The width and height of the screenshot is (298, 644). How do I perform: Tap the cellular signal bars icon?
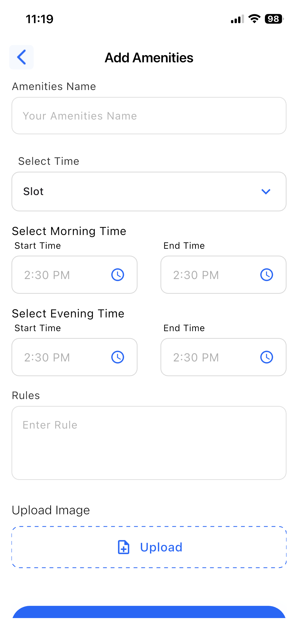237,19
